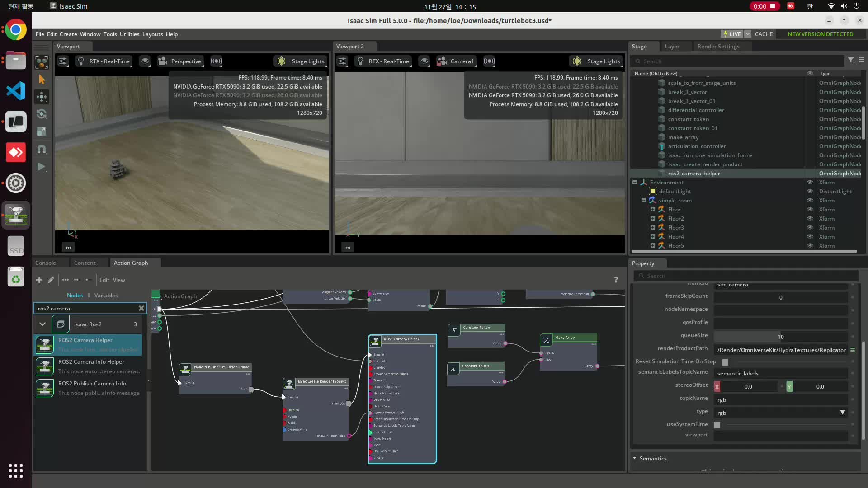Adjust the queueSize slider field

click(x=781, y=337)
